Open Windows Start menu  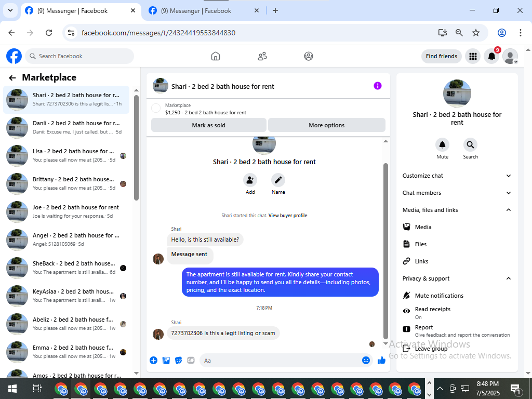(x=12, y=389)
